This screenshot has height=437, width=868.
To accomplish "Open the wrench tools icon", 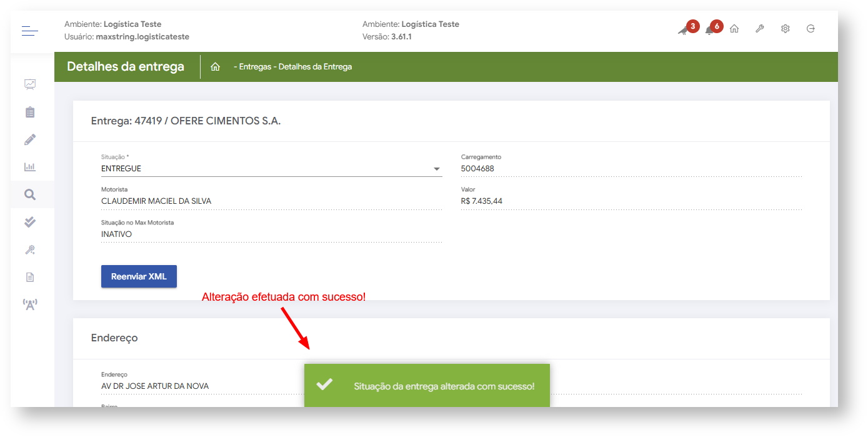I will point(760,29).
